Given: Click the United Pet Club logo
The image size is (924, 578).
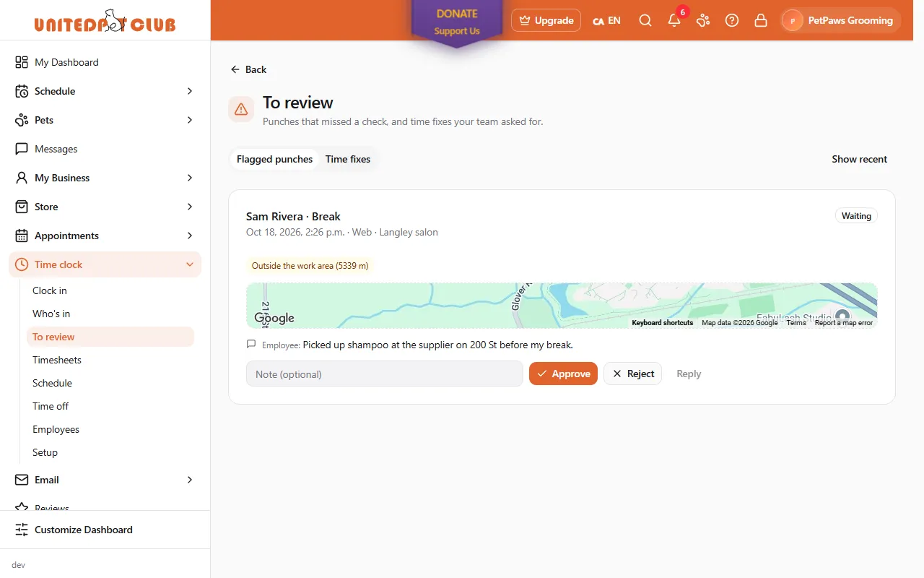Looking at the screenshot, I should [105, 21].
